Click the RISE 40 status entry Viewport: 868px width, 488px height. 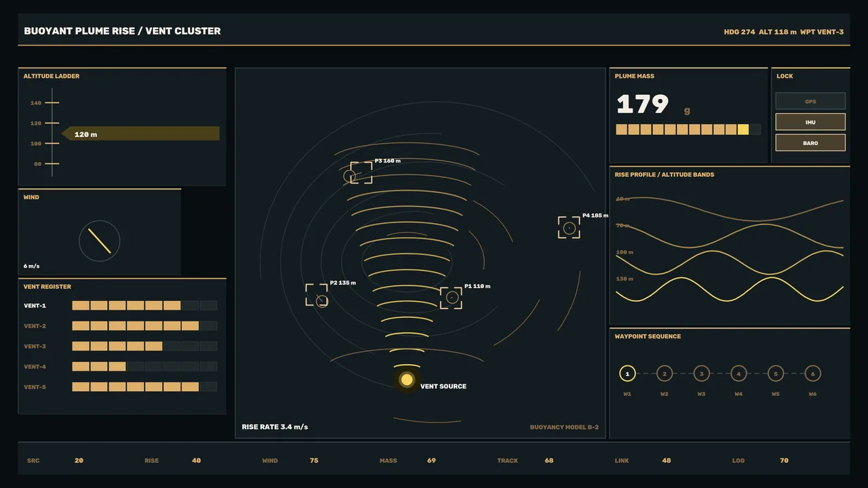[x=173, y=460]
